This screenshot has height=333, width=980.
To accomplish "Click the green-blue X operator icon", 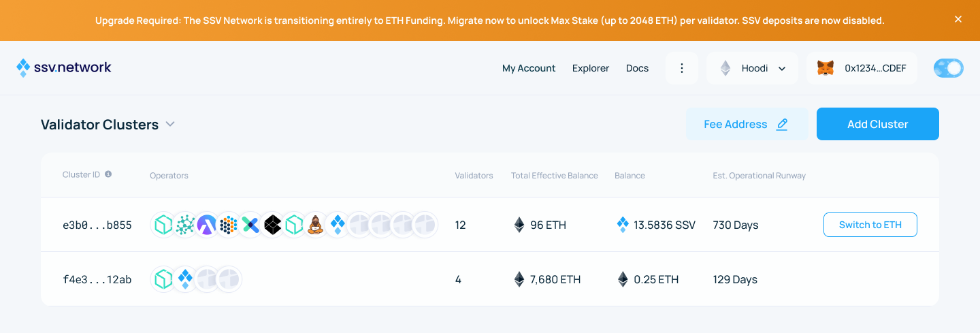I will point(250,225).
